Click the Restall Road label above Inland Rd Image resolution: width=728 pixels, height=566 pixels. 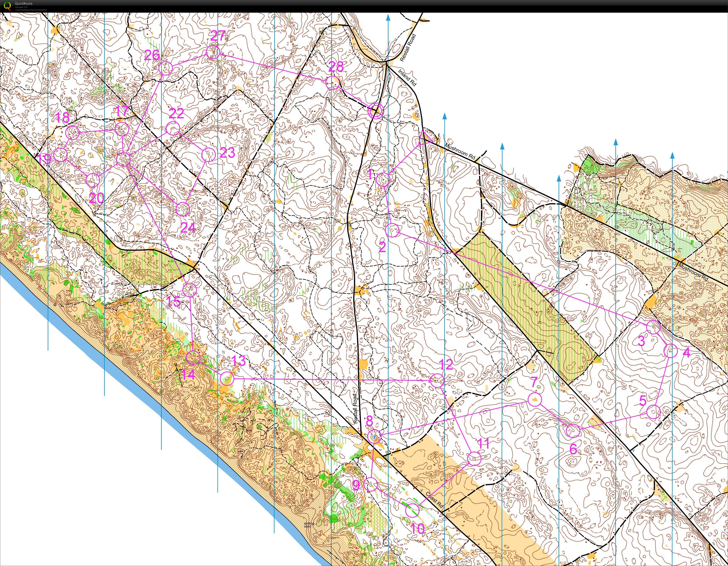[408, 47]
